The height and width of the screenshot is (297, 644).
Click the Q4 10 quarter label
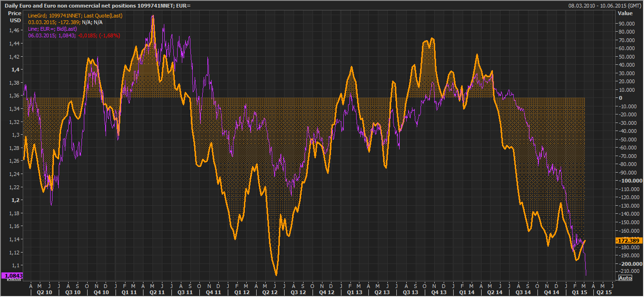click(101, 292)
